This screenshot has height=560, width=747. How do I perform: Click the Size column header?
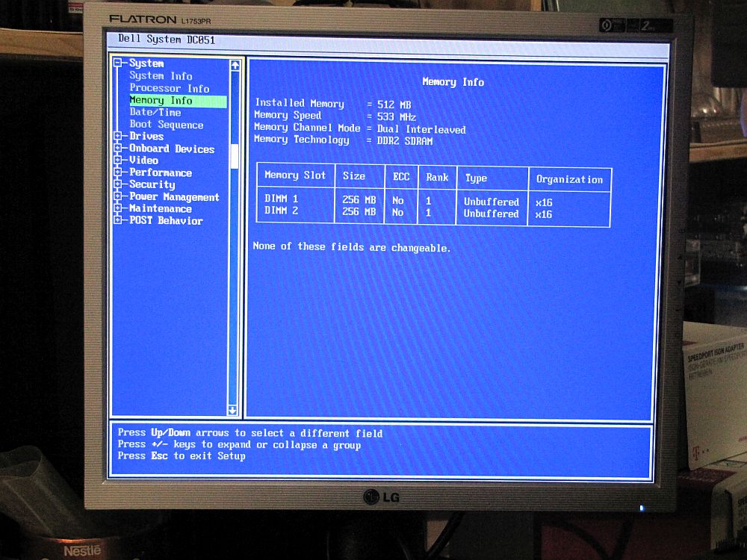tap(354, 175)
